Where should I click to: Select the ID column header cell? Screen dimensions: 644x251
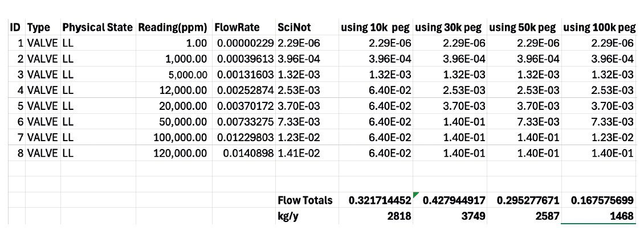point(15,27)
